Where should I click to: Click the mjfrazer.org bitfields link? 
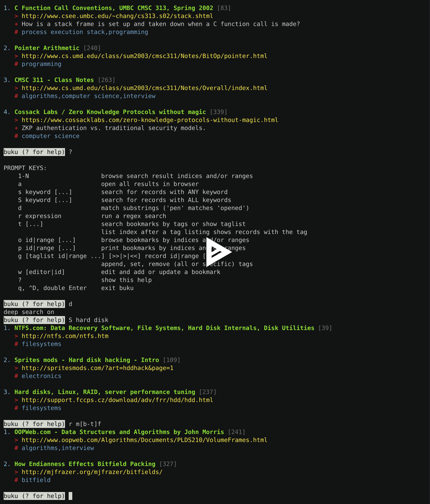(x=92, y=472)
